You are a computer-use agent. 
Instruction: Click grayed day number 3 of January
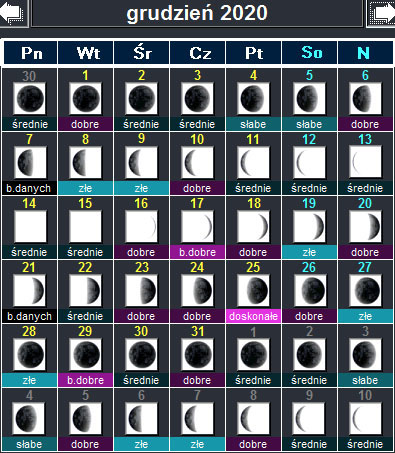tap(365, 332)
